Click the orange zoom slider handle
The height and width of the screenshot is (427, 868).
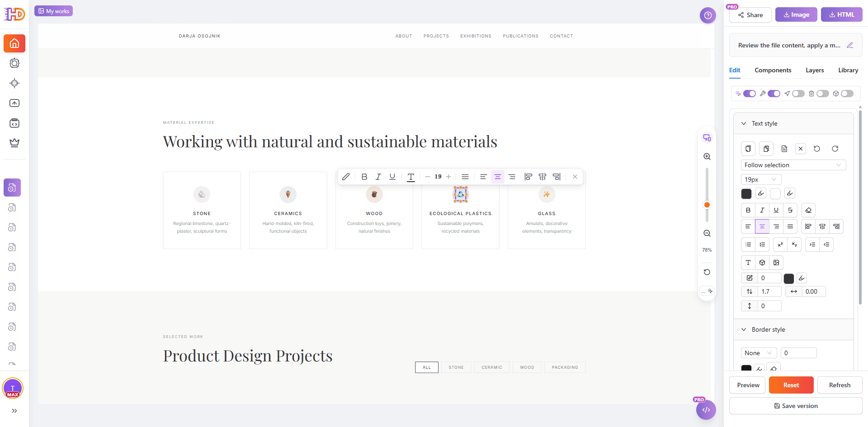click(x=707, y=205)
